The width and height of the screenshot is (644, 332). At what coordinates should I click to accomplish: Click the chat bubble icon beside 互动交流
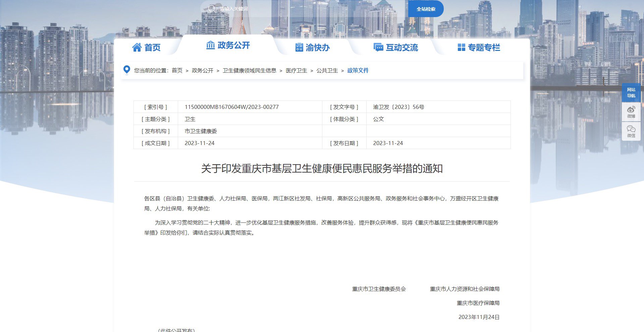378,48
